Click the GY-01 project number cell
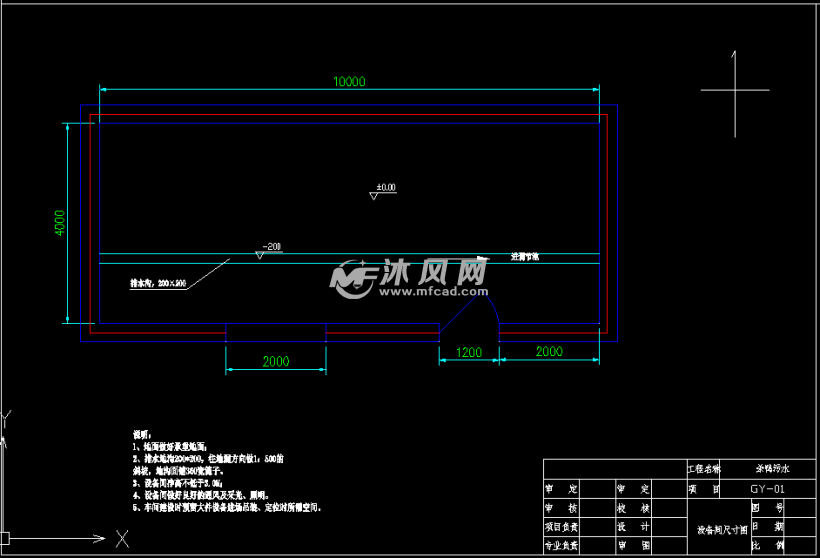 [x=767, y=489]
